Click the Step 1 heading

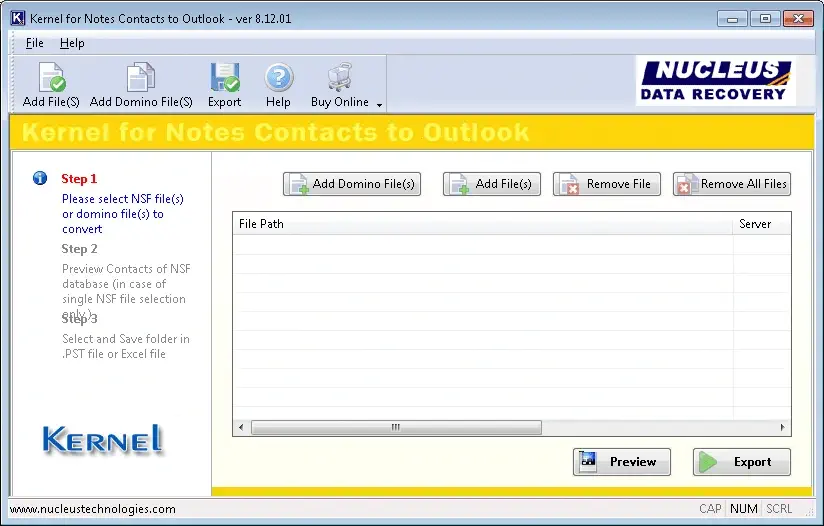79,179
